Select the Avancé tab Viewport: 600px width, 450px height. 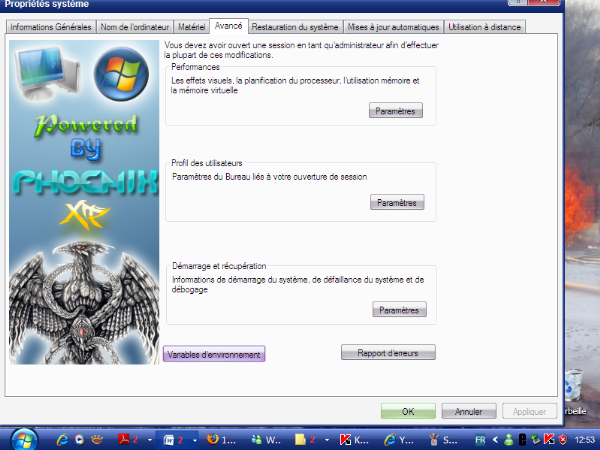coord(228,26)
